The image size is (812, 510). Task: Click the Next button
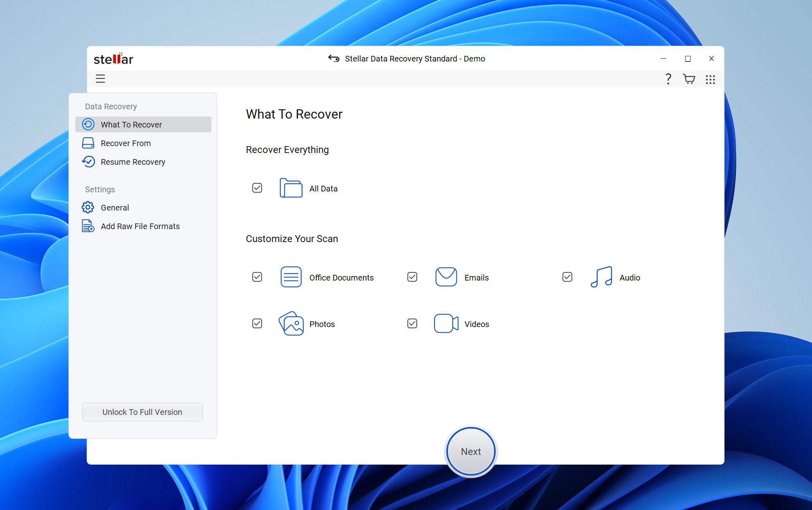(471, 451)
